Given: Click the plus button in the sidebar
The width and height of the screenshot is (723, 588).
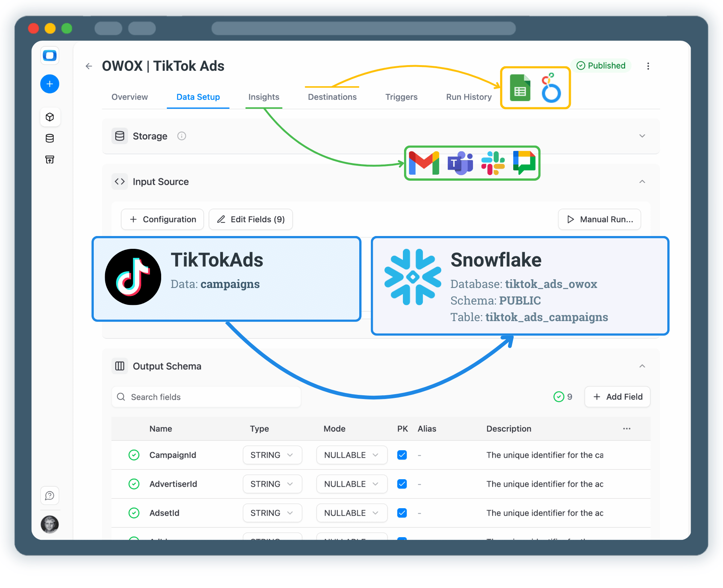Looking at the screenshot, I should click(50, 84).
